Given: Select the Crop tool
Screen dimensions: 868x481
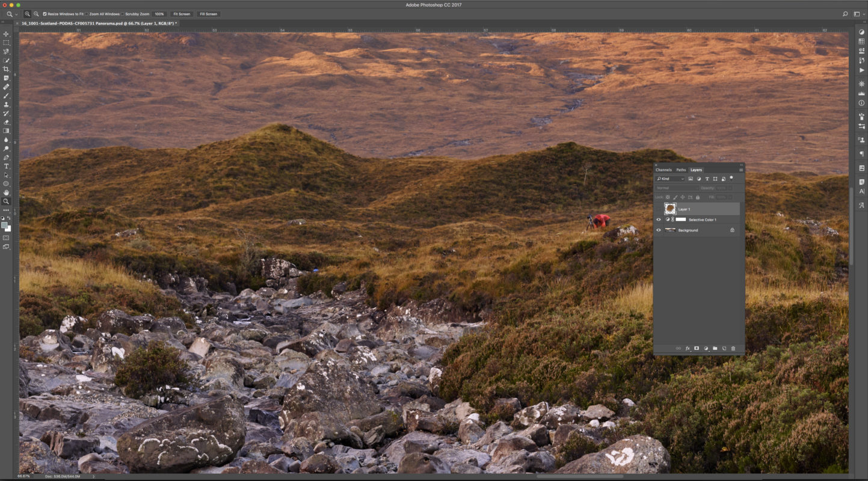Looking at the screenshot, I should (x=7, y=69).
